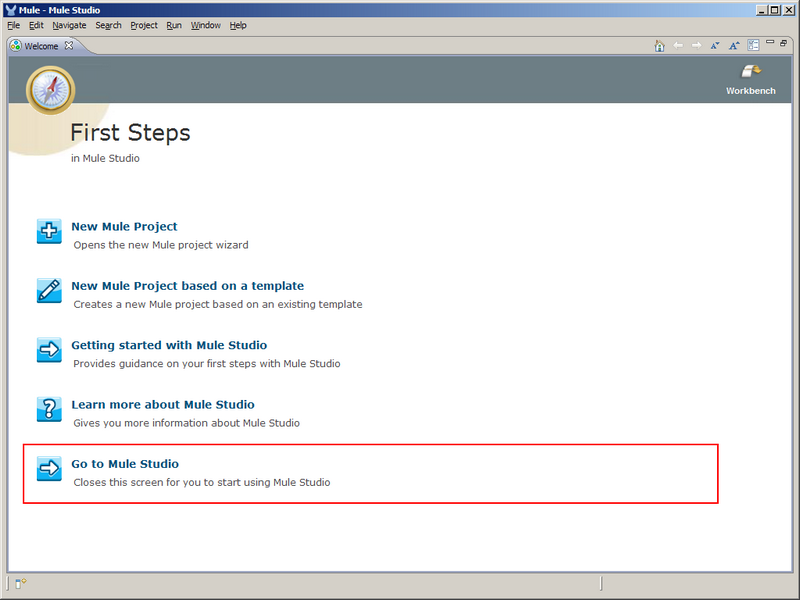Click the Workbench label
Image resolution: width=800 pixels, height=600 pixels.
pyautogui.click(x=751, y=91)
